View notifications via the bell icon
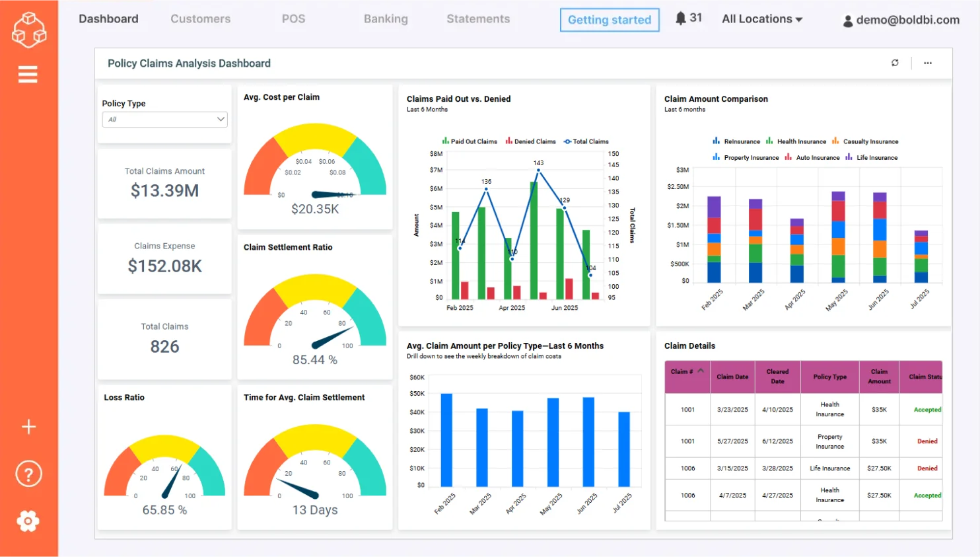 tap(680, 19)
